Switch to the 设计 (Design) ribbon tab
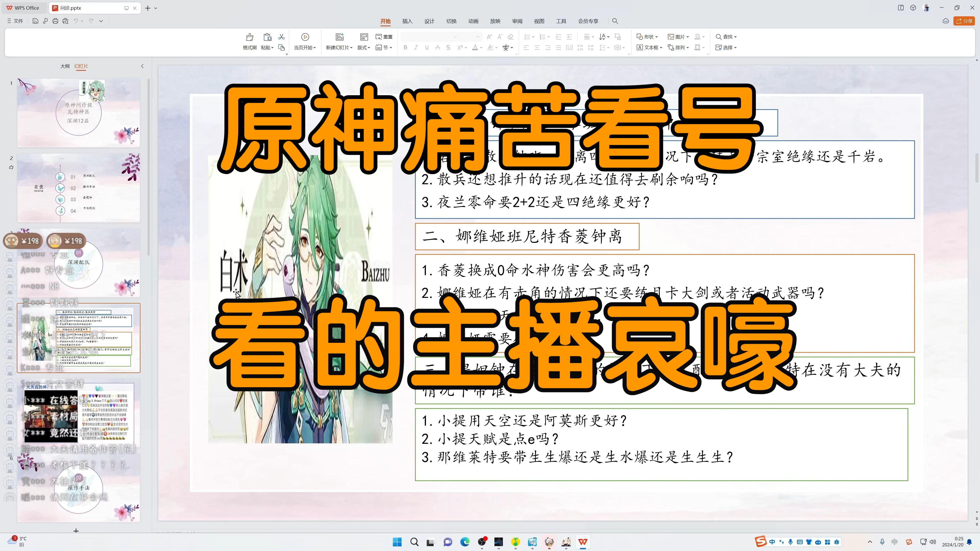The image size is (980, 551). [x=430, y=21]
